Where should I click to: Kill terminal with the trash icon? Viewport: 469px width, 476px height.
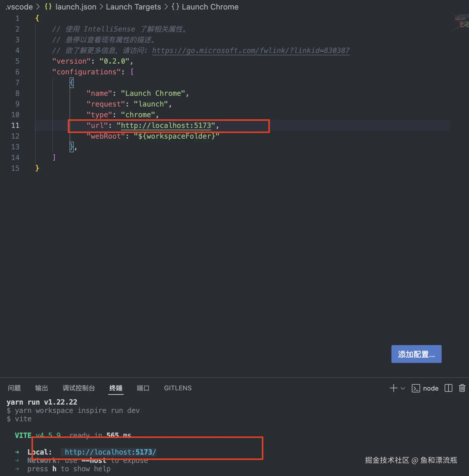462,388
